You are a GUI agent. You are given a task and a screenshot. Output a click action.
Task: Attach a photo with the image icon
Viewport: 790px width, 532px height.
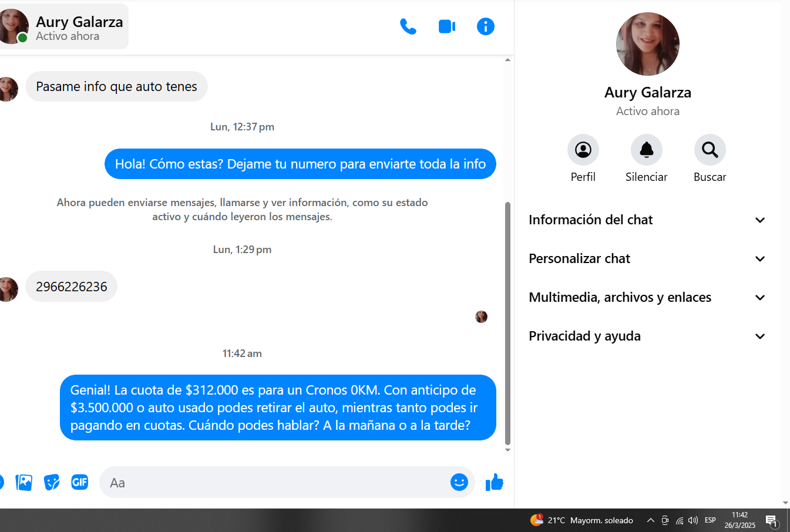(23, 482)
